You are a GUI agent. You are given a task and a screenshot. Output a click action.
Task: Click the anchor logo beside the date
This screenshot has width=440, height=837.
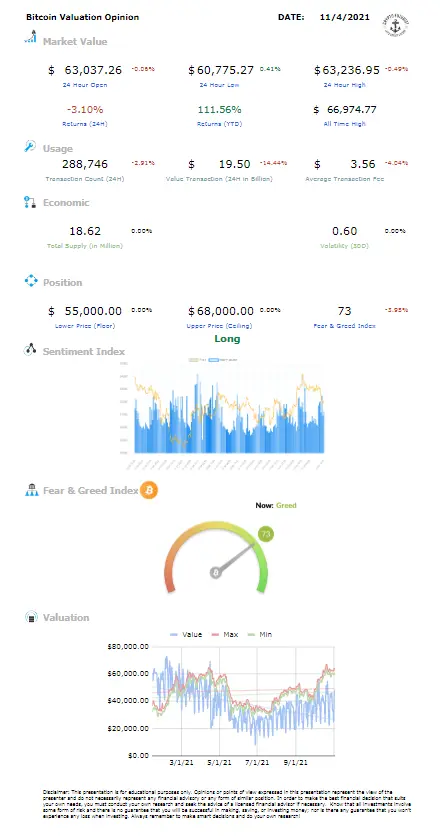point(394,25)
